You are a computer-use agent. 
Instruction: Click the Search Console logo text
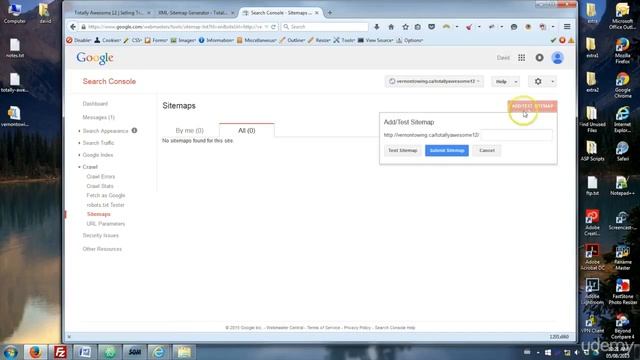point(109,82)
